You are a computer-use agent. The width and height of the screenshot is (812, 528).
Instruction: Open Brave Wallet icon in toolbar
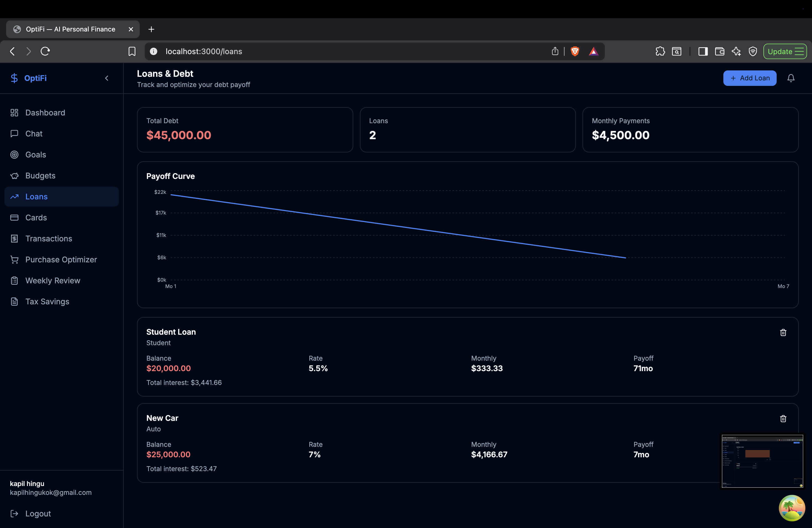click(x=719, y=52)
